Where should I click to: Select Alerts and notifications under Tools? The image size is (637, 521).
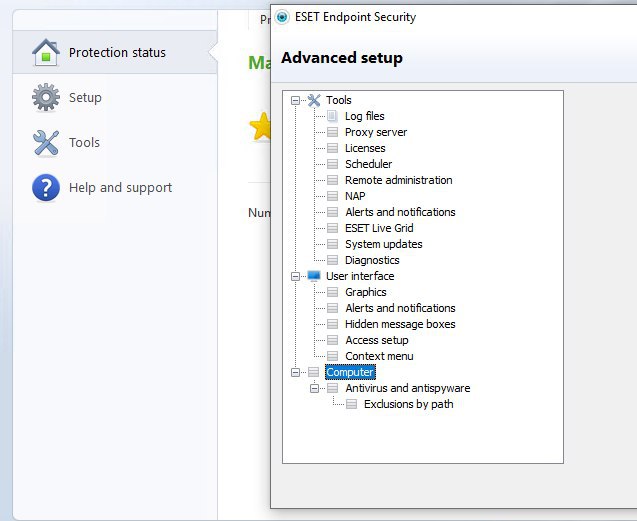(400, 212)
